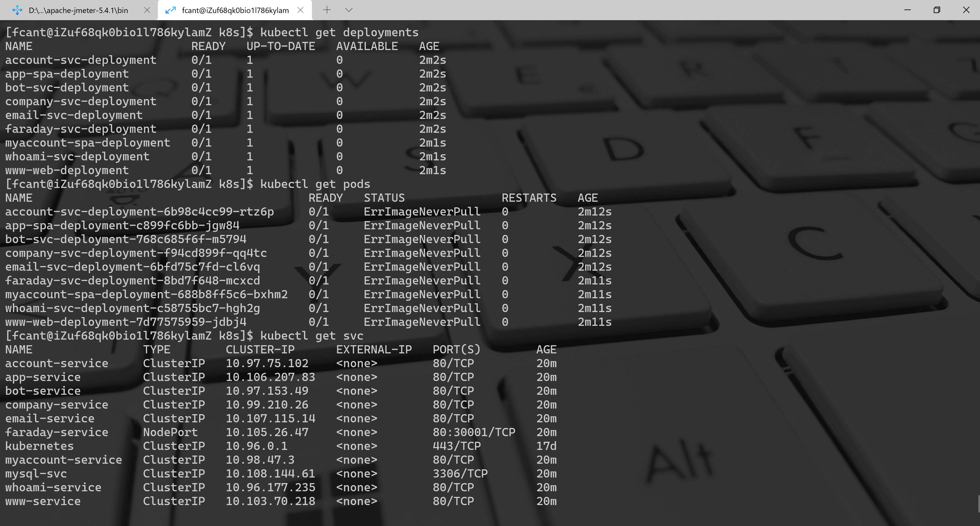980x526 pixels.
Task: Click the kubernetes service cluster IP 10.96.0.1
Action: point(256,446)
